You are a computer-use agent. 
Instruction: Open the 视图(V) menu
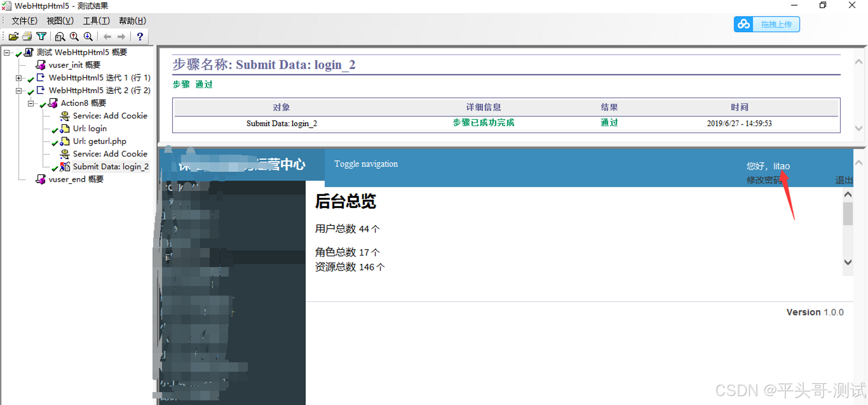click(60, 21)
